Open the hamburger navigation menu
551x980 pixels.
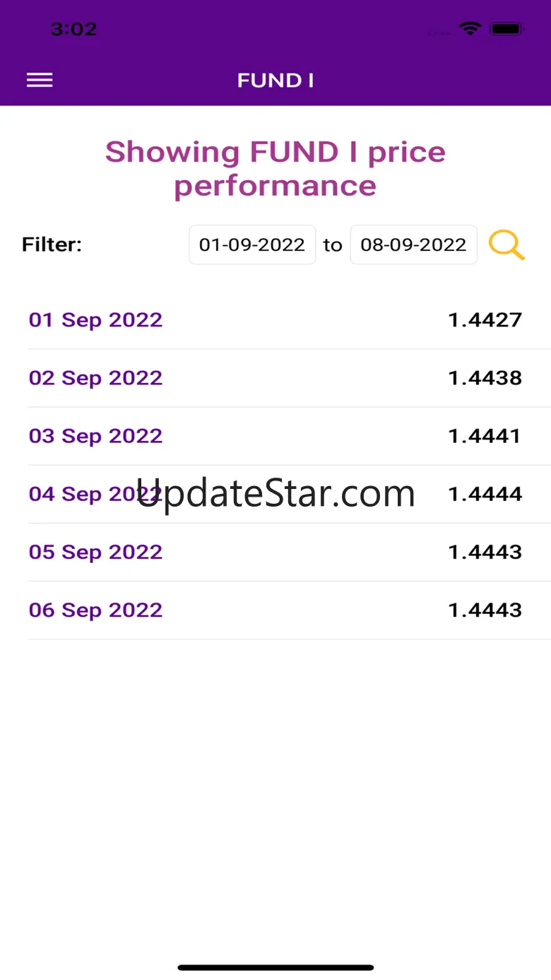click(x=40, y=81)
